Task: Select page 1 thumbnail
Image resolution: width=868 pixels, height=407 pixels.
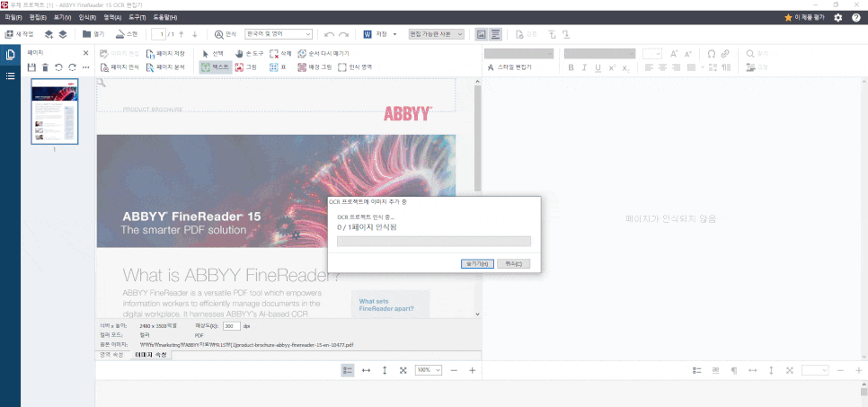Action: pyautogui.click(x=55, y=111)
